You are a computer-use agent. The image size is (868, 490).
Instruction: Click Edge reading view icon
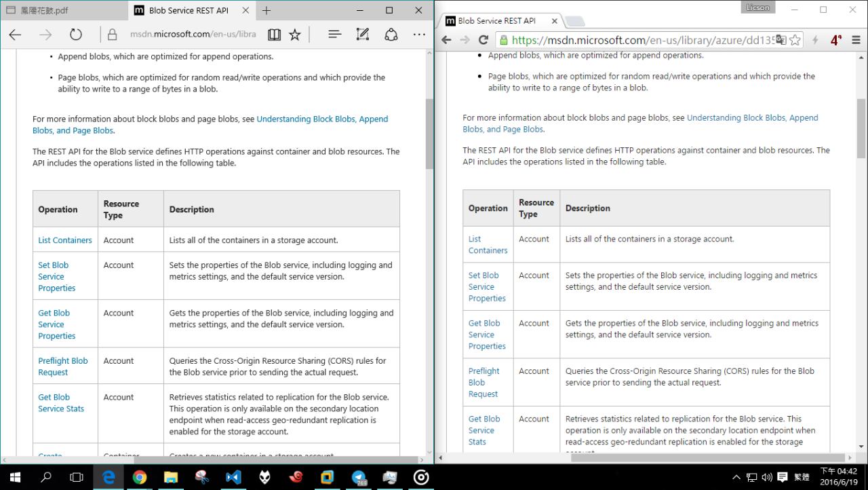click(x=274, y=35)
